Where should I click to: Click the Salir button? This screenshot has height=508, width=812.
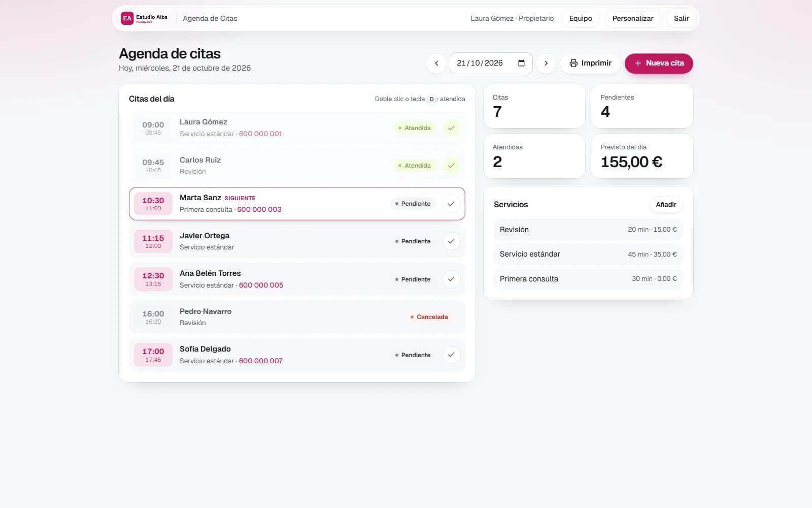[681, 18]
